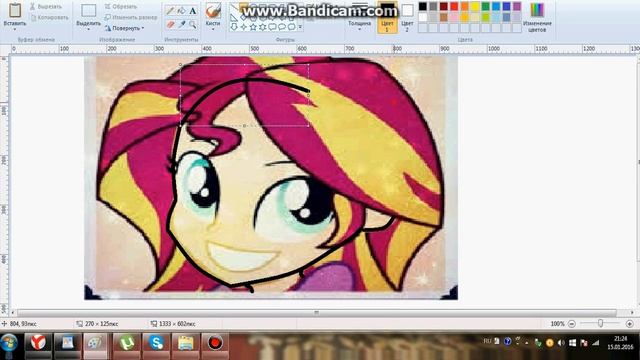Open Yandex browser from taskbar
640x360 pixels.
[x=38, y=343]
